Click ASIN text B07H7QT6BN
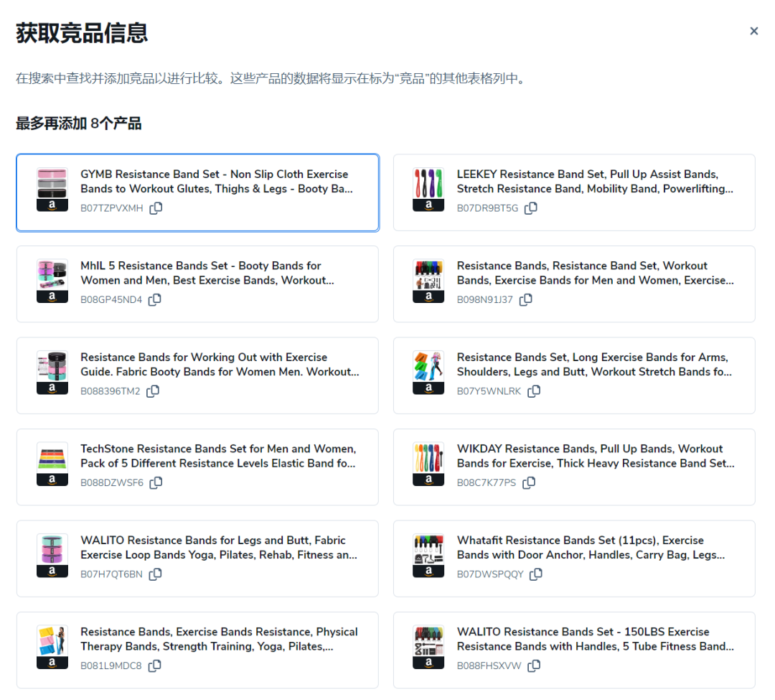Image resolution: width=775 pixels, height=700 pixels. tap(112, 574)
